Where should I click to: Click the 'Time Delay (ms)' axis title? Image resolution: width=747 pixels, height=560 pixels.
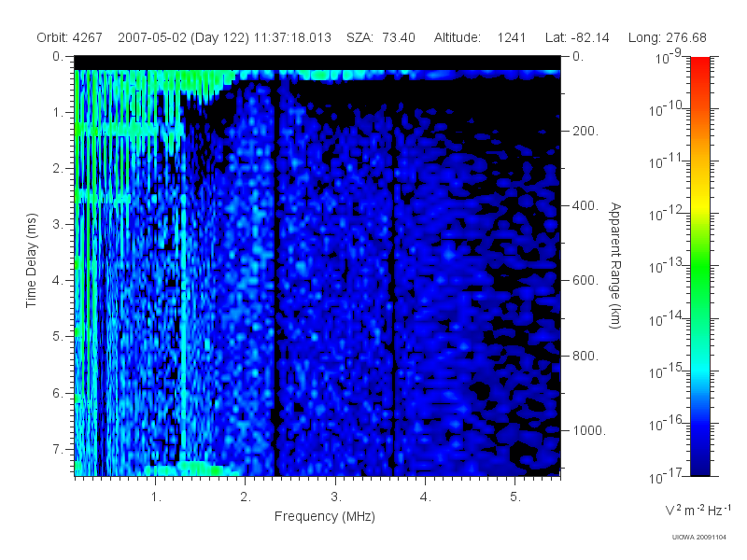[x=31, y=260]
